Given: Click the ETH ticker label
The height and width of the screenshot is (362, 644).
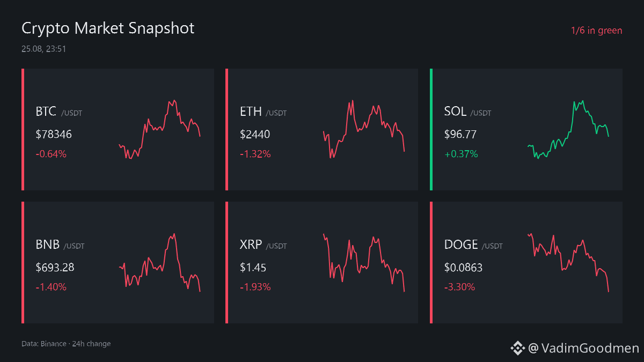Looking at the screenshot, I should [251, 112].
